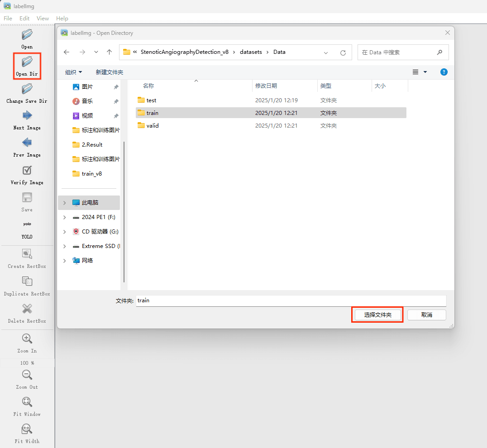
Task: Open address bar path history dropdown
Action: point(326,52)
